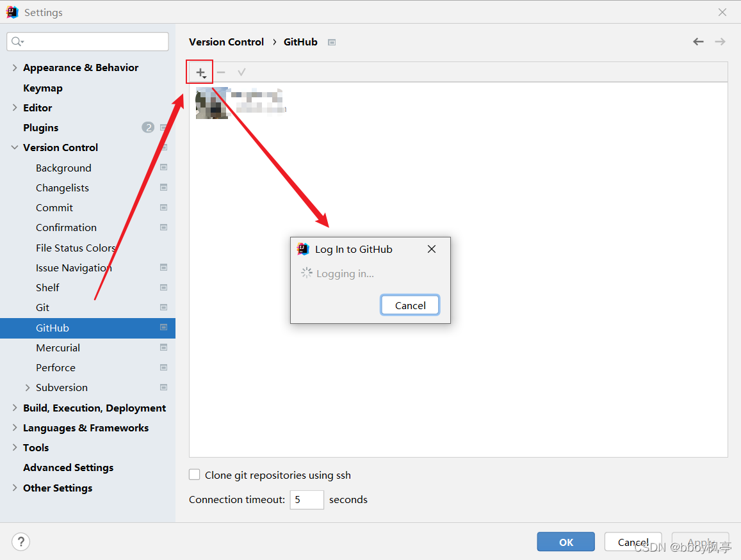Click project icon next to Shelf row
Image resolution: width=741 pixels, height=560 pixels.
point(163,287)
